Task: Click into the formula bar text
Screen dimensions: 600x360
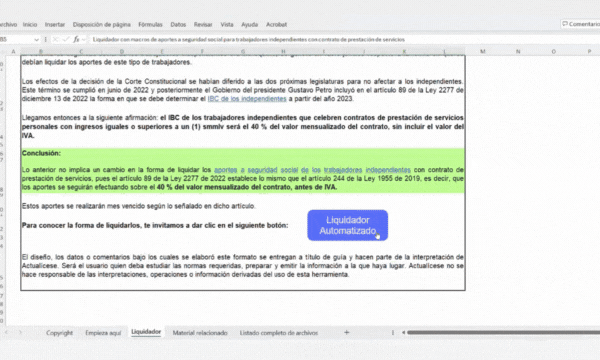Action: [x=249, y=39]
